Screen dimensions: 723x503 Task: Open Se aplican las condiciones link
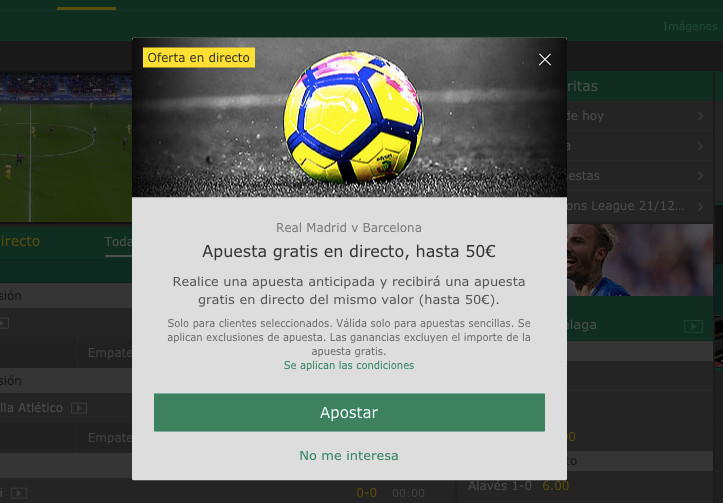[x=349, y=365]
